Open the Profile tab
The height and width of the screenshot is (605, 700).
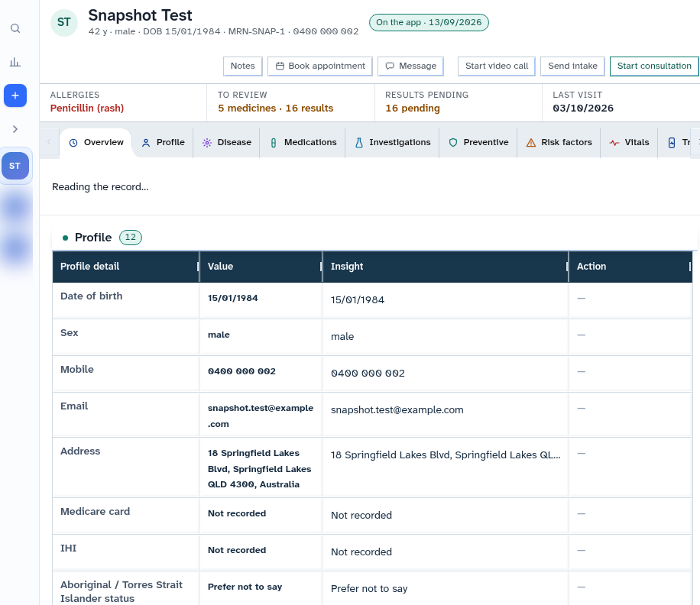(163, 142)
